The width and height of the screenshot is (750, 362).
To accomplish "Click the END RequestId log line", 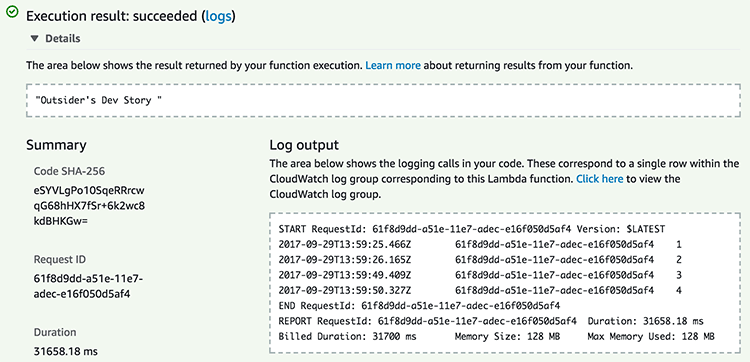I will [x=419, y=306].
